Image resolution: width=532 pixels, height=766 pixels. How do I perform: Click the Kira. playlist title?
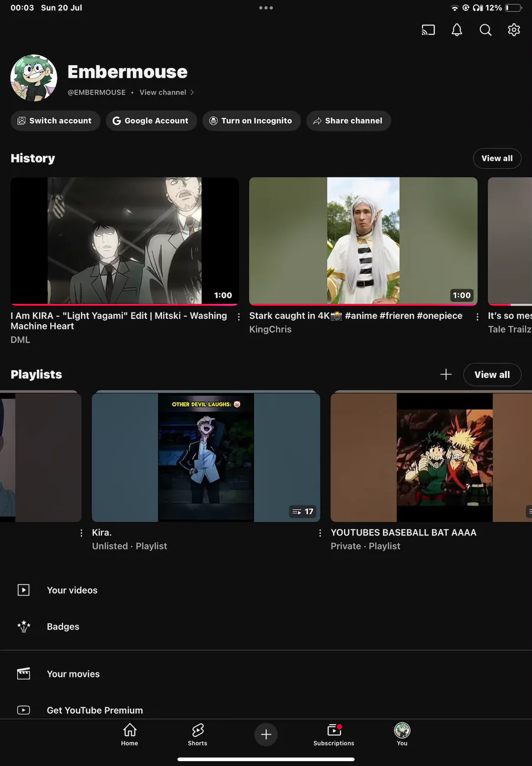[102, 532]
